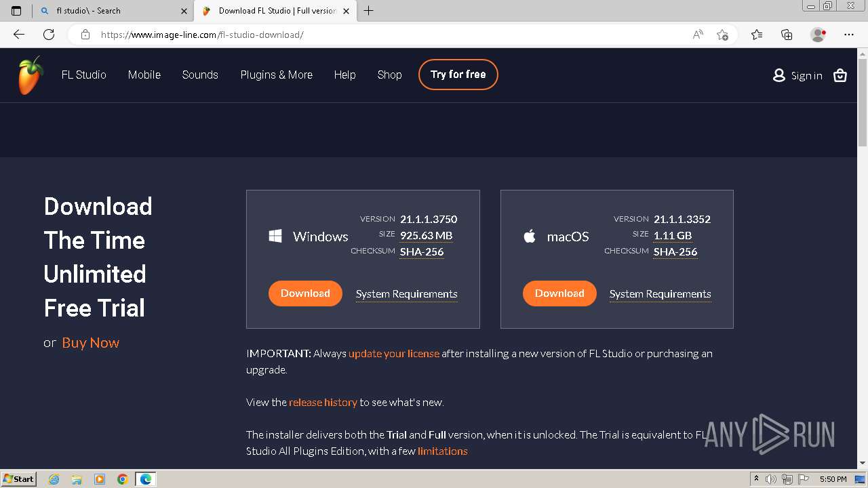This screenshot has height=488, width=868.
Task: Click the Buy Now link
Action: (x=91, y=343)
